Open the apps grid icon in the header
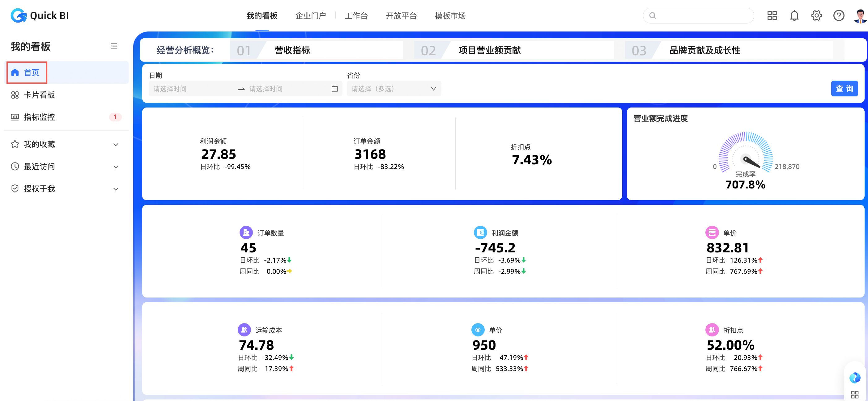Viewport: 868px width, 401px height. [x=772, y=16]
